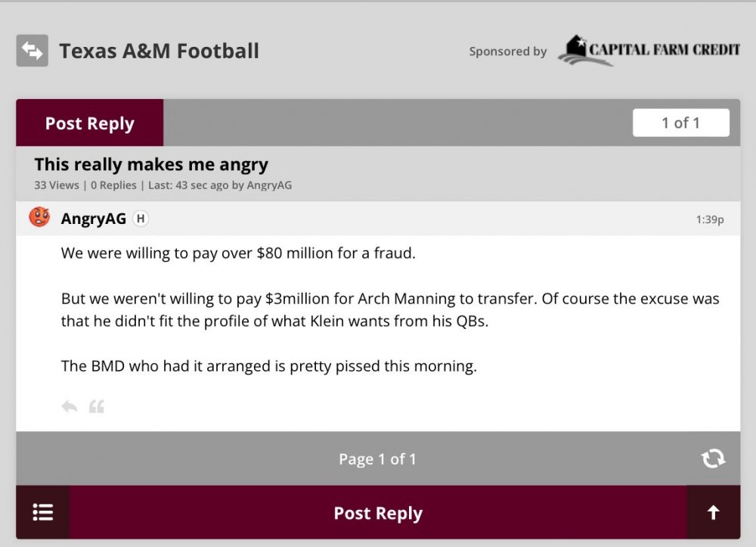Click the H badge beside AngryAG

141,219
